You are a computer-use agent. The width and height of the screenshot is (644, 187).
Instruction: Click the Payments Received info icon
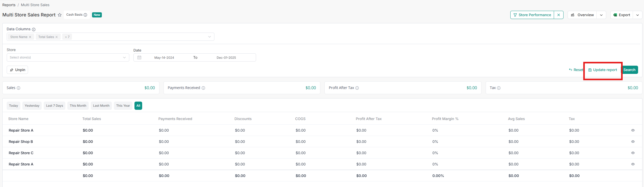click(x=203, y=88)
